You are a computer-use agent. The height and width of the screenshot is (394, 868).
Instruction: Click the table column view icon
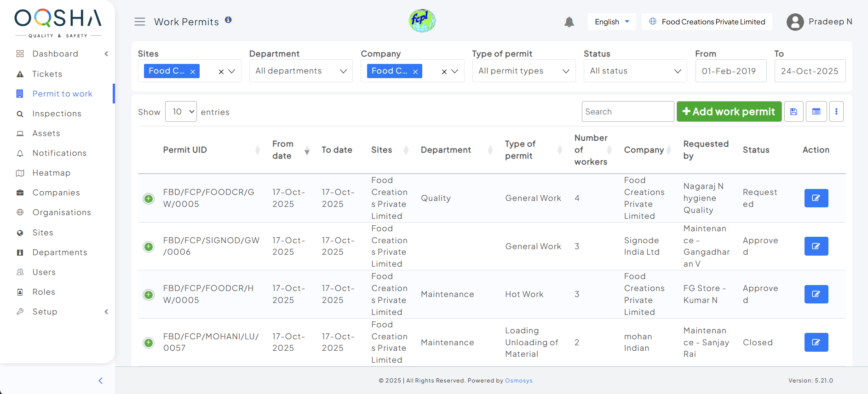(816, 112)
